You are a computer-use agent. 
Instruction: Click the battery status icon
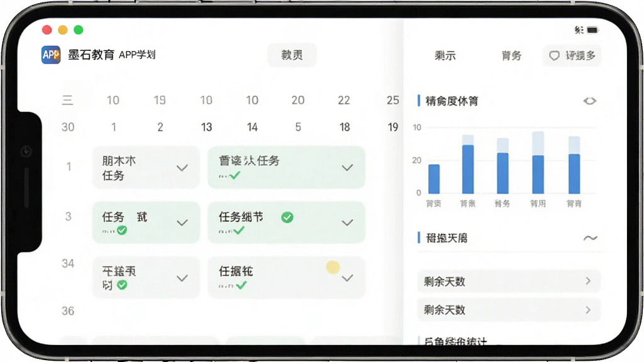pyautogui.click(x=592, y=30)
